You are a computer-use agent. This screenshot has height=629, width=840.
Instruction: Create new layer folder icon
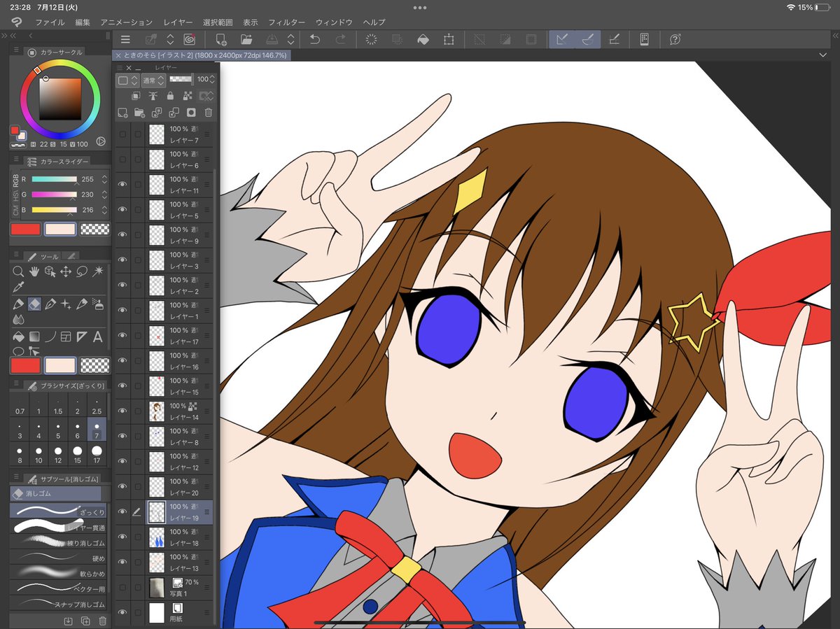point(139,112)
